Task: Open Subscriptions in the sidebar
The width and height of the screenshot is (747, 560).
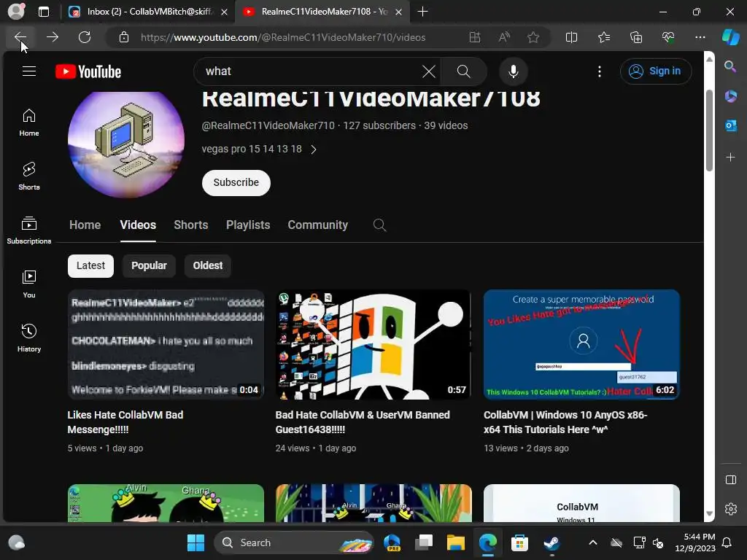Action: [x=29, y=230]
